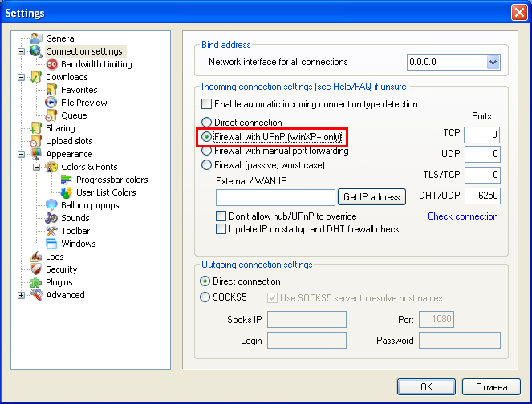This screenshot has height=404, width=532.
Task: Expand the Advanced tree node
Action: pos(21,295)
